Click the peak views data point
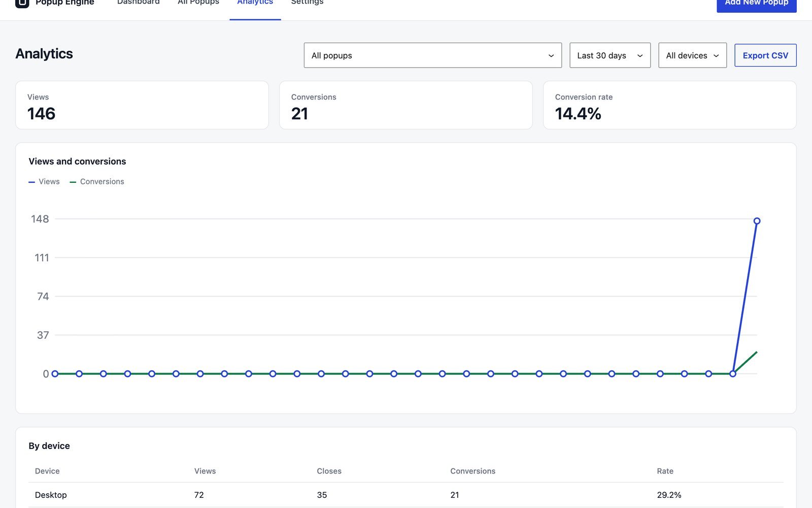This screenshot has width=812, height=508. click(757, 221)
